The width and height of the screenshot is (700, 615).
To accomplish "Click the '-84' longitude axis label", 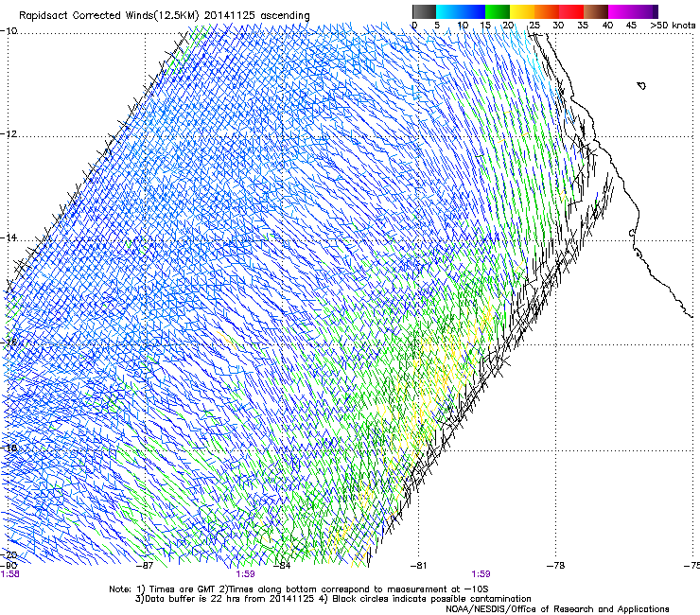I will (x=282, y=566).
